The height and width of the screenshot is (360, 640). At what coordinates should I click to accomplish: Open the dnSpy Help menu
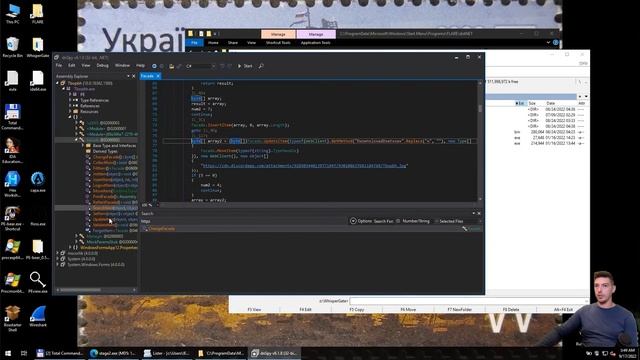140,65
